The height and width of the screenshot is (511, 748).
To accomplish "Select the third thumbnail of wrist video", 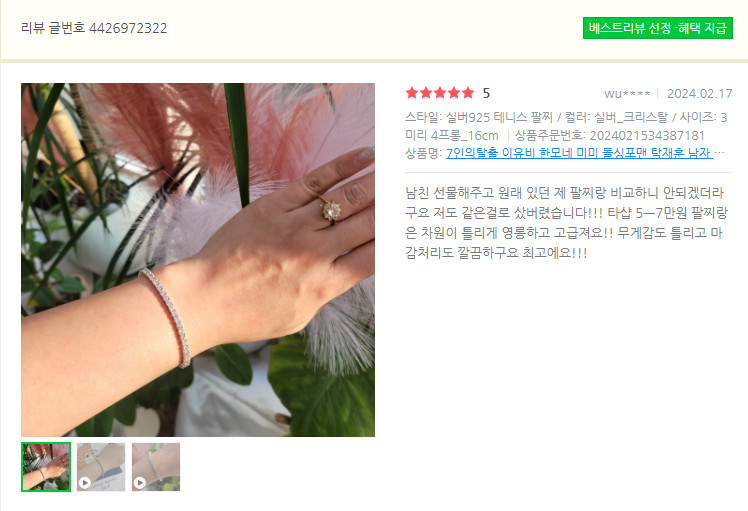I will coord(156,467).
